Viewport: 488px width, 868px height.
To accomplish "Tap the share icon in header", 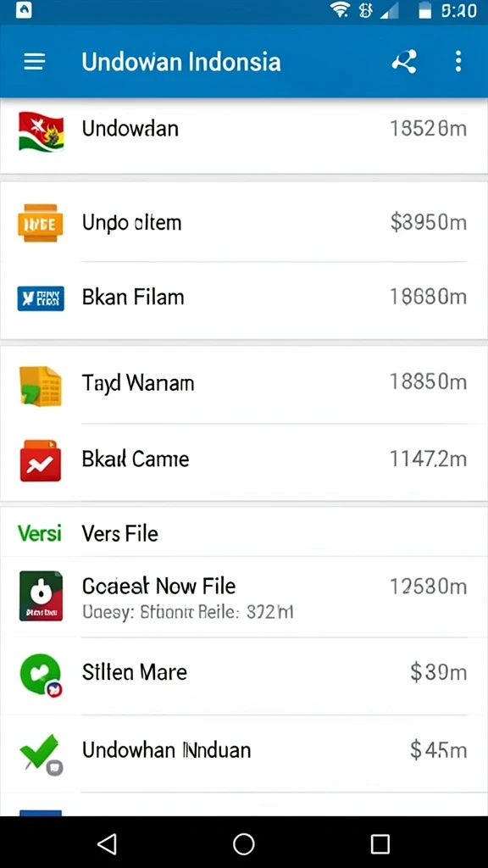I will [404, 61].
